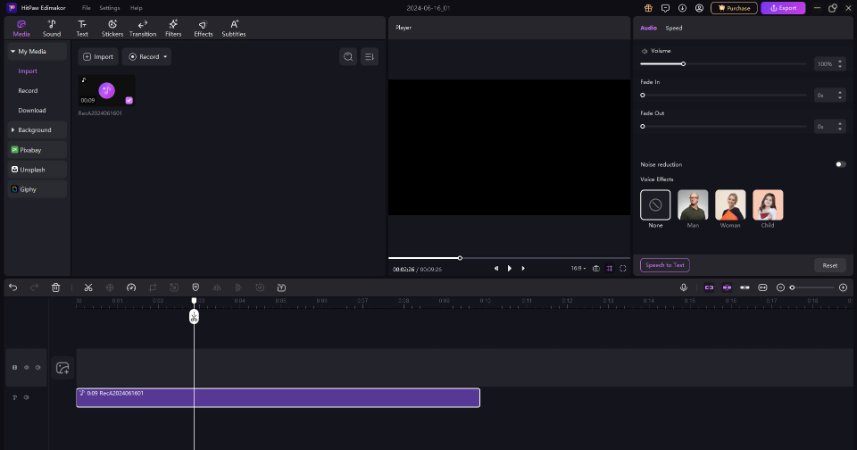Switch to the Audio tab
Screen dimensions: 857x450
648,28
